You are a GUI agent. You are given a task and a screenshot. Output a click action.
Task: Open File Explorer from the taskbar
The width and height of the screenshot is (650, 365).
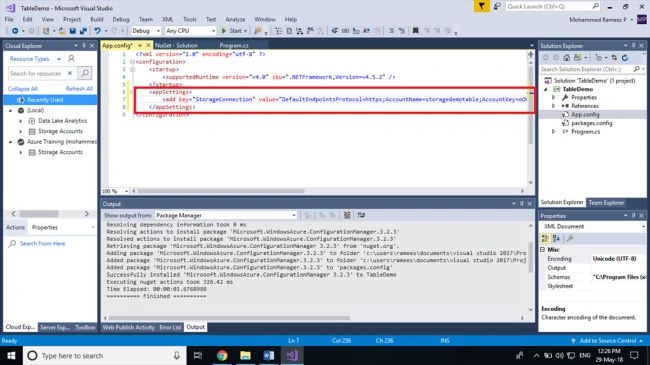(245, 355)
